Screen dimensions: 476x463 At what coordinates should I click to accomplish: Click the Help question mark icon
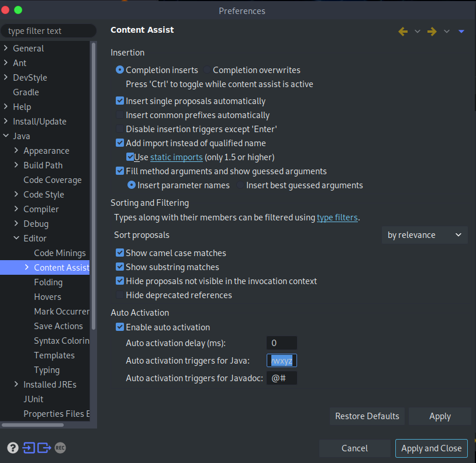pos(12,448)
